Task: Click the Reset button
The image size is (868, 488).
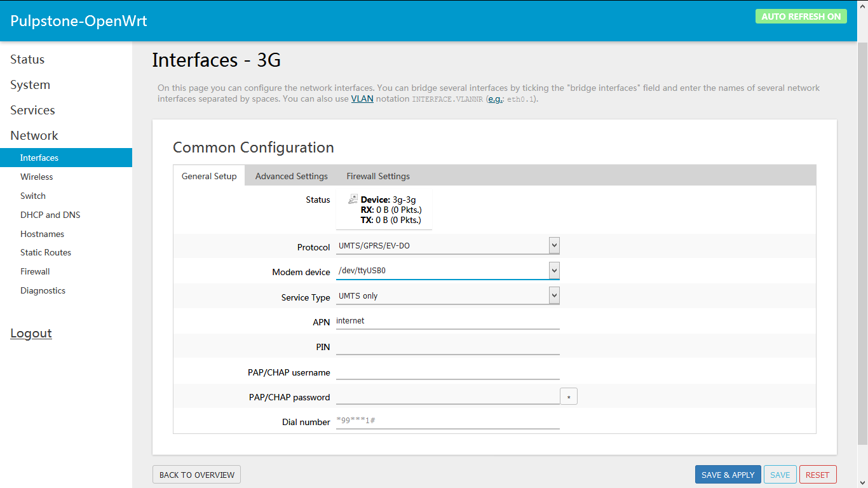Action: point(817,474)
